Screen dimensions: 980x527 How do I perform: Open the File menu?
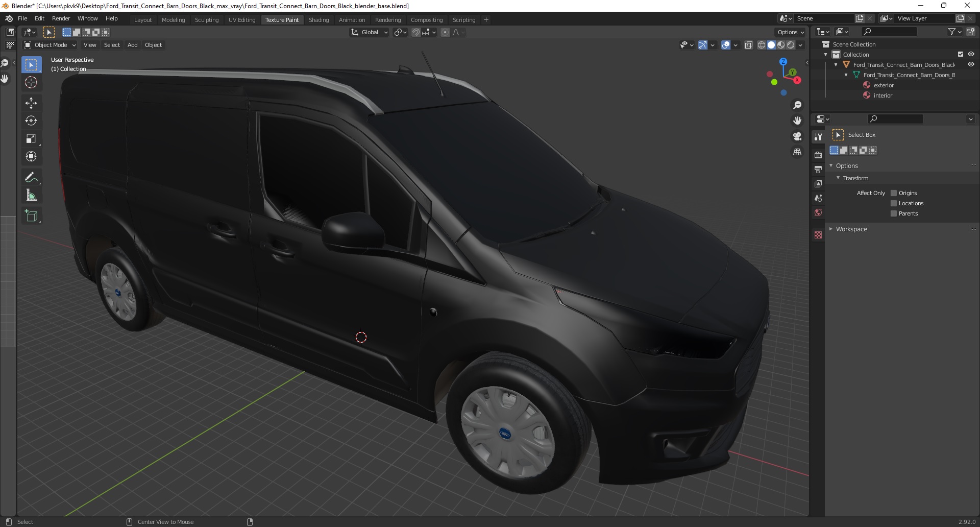tap(22, 18)
